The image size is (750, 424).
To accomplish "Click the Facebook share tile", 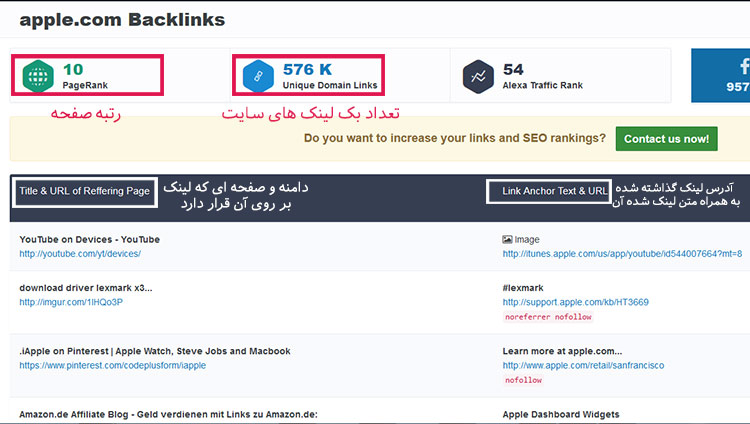I will pyautogui.click(x=720, y=75).
